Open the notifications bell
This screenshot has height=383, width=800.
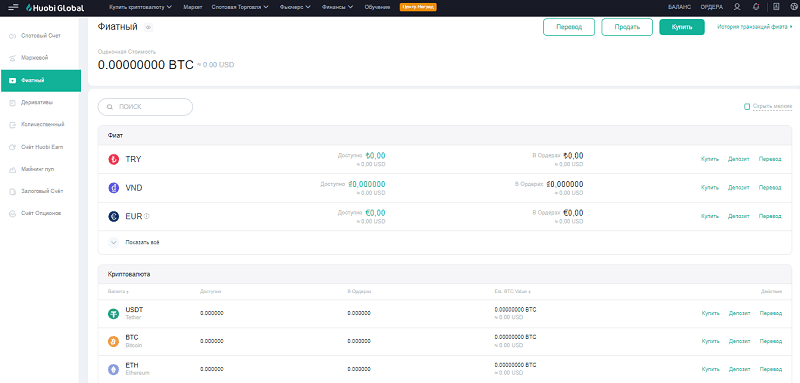tap(756, 7)
